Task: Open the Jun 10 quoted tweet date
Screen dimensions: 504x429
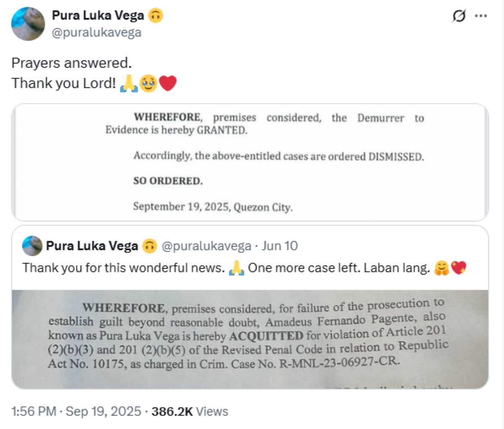Action: pos(280,246)
